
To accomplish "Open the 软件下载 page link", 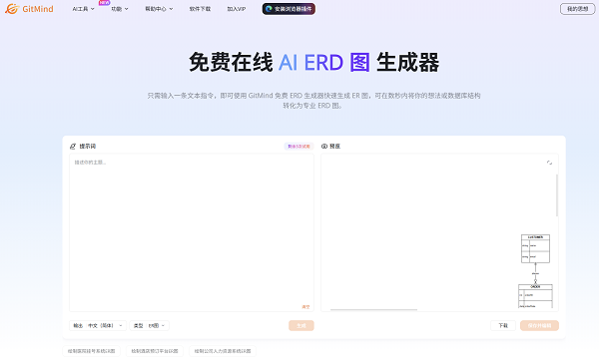I will [x=200, y=9].
